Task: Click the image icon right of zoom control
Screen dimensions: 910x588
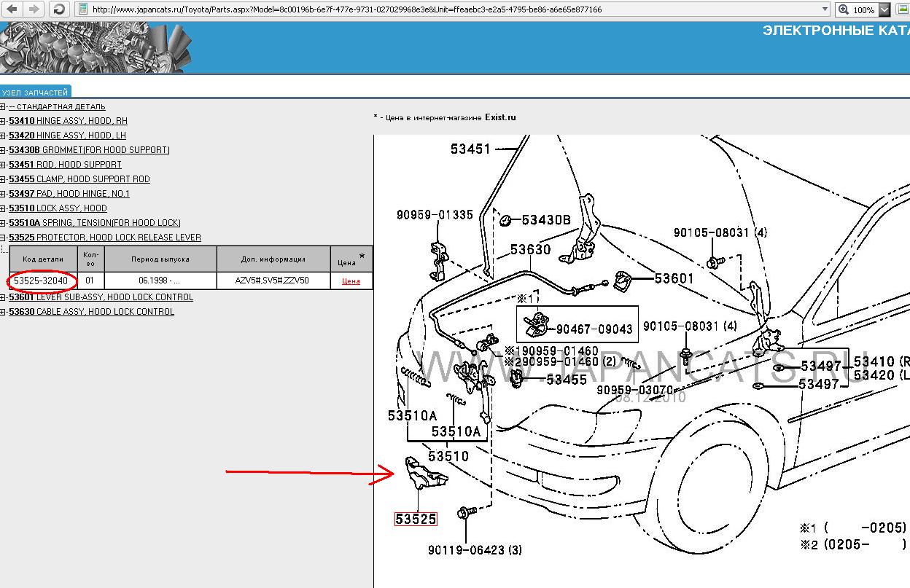Action: (x=903, y=9)
